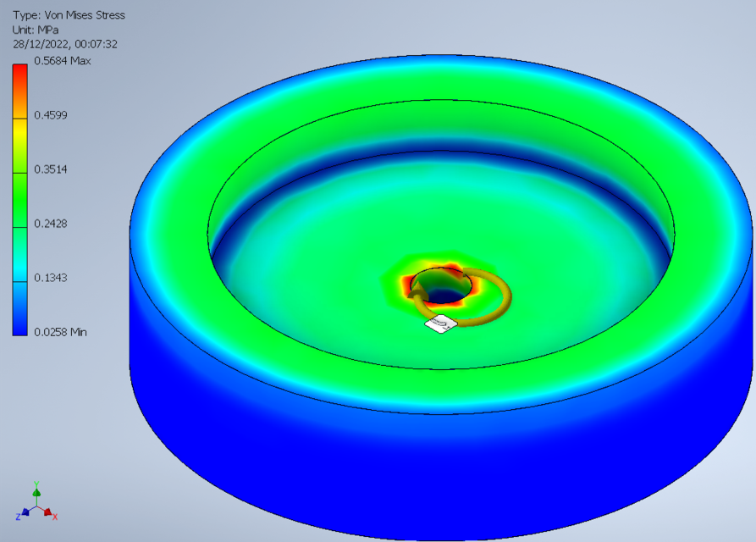Click the green Y axis of the triad
The image size is (756, 542).
36,493
